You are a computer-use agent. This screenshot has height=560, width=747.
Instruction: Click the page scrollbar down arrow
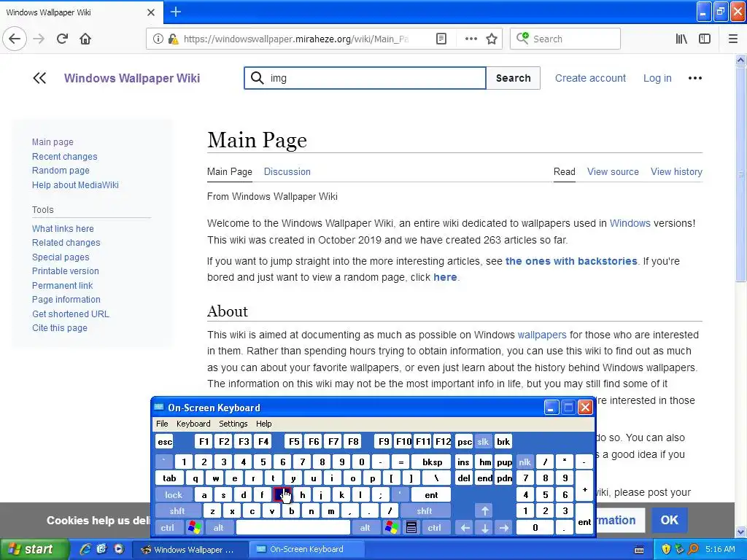point(741,532)
